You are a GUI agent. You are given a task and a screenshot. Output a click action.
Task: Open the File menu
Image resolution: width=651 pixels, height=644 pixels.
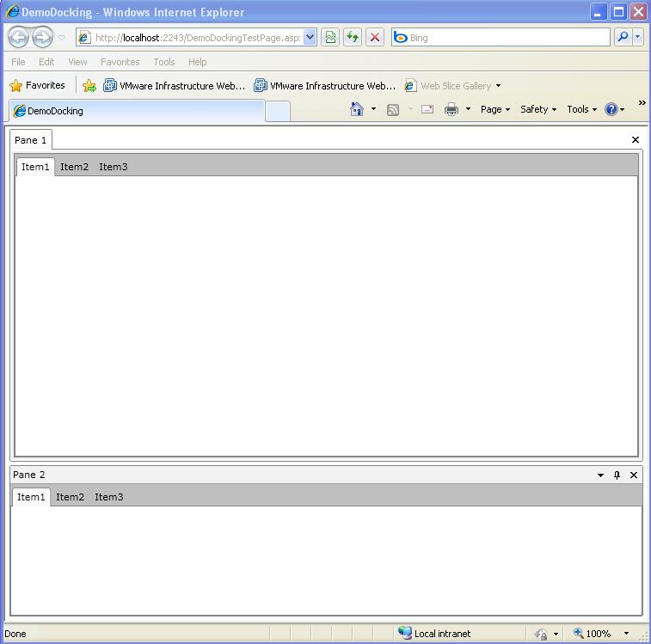pos(18,62)
